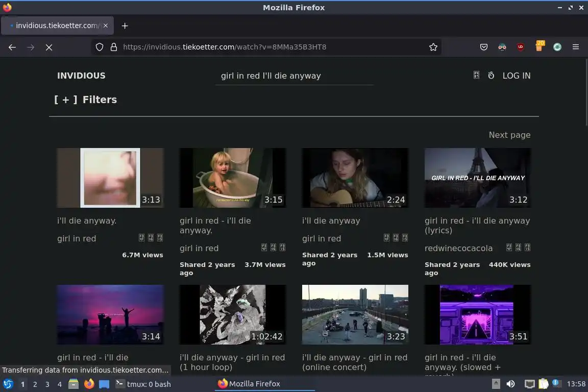This screenshot has height=392, width=588.
Task: Open title 'girl in red - i'll die anyway (lyrics)'
Action: point(477,226)
